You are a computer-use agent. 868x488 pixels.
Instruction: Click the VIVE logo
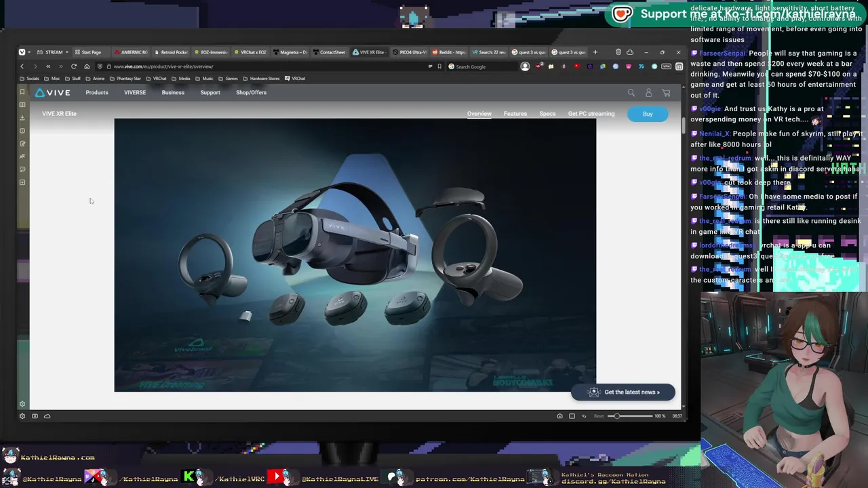point(52,93)
